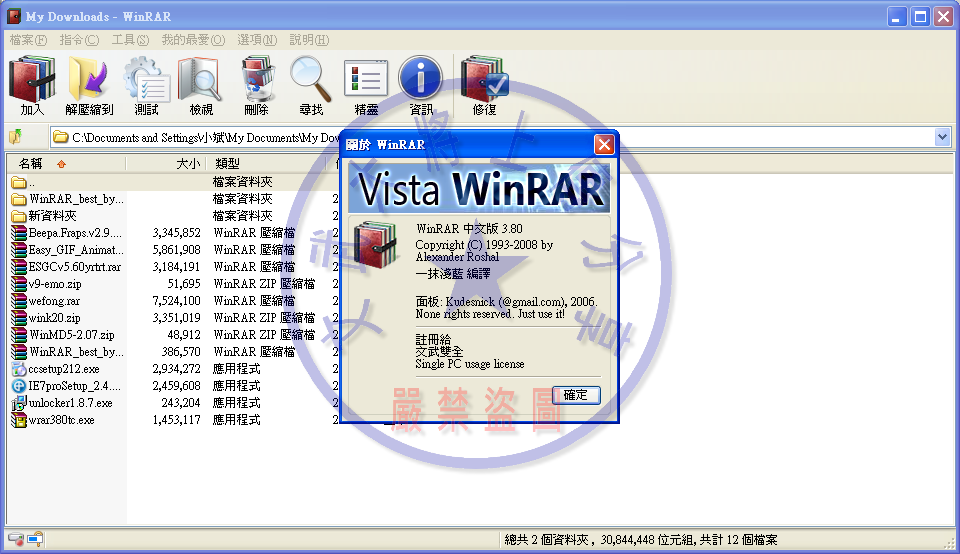Viewport: 960px width, 554px height.
Task: Click the address path input field
Action: pos(493,137)
